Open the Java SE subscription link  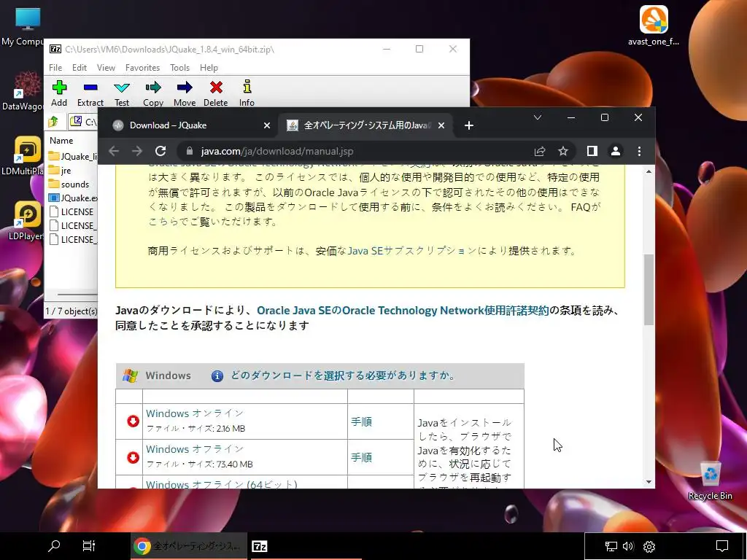412,251
